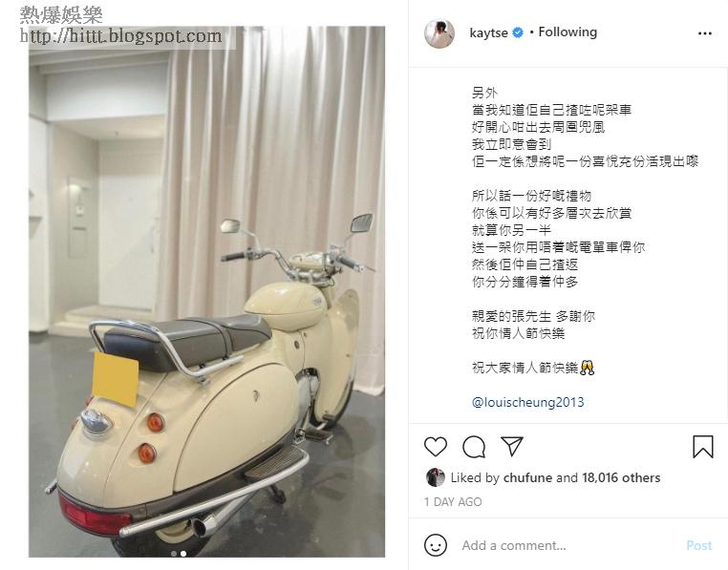Open the emoji picker smiley icon
This screenshot has width=728, height=570.
point(436,545)
